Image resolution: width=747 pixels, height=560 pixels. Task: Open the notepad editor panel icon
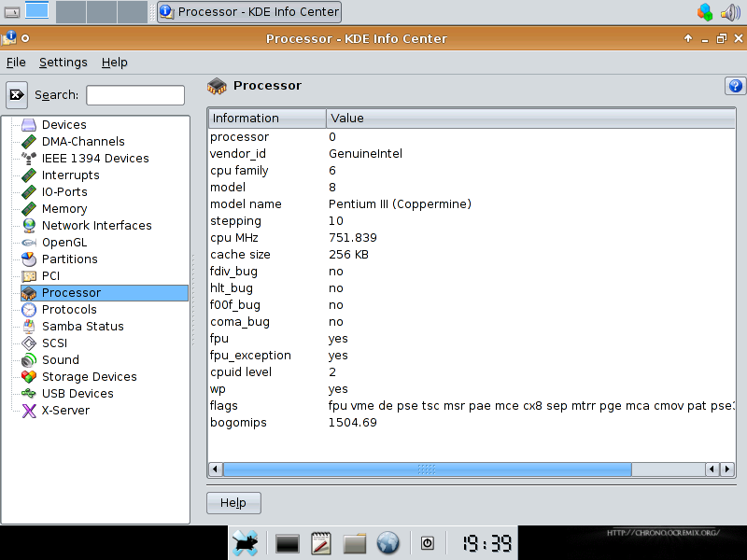pos(321,543)
